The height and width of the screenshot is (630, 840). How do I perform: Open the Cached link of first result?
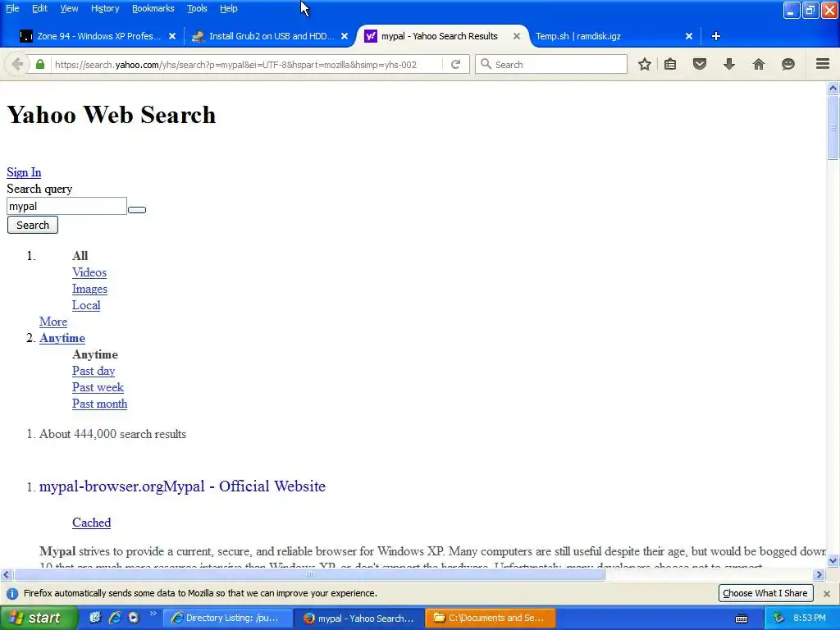coord(92,523)
